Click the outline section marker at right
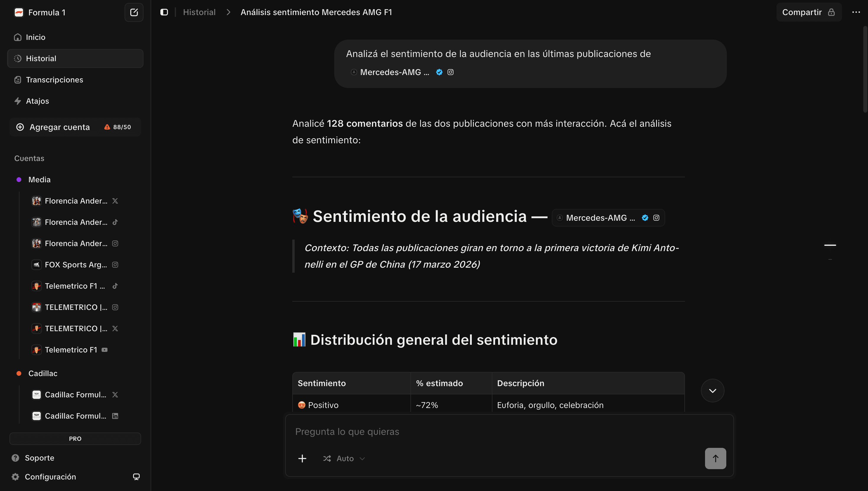The height and width of the screenshot is (491, 868). pos(830,245)
